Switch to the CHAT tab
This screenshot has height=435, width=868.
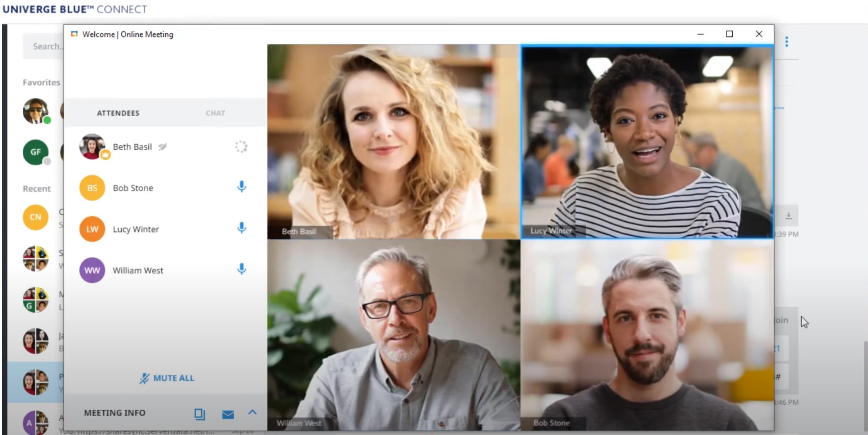pos(215,113)
